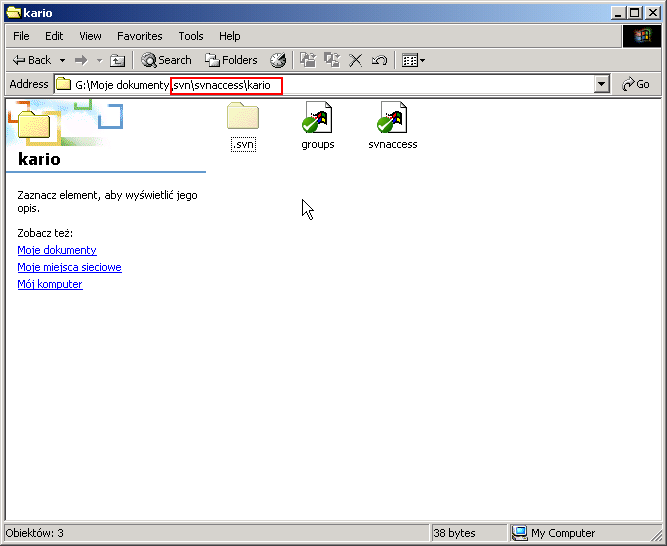Image resolution: width=667 pixels, height=546 pixels.
Task: Click the 38 bytes status entry
Action: (454, 533)
